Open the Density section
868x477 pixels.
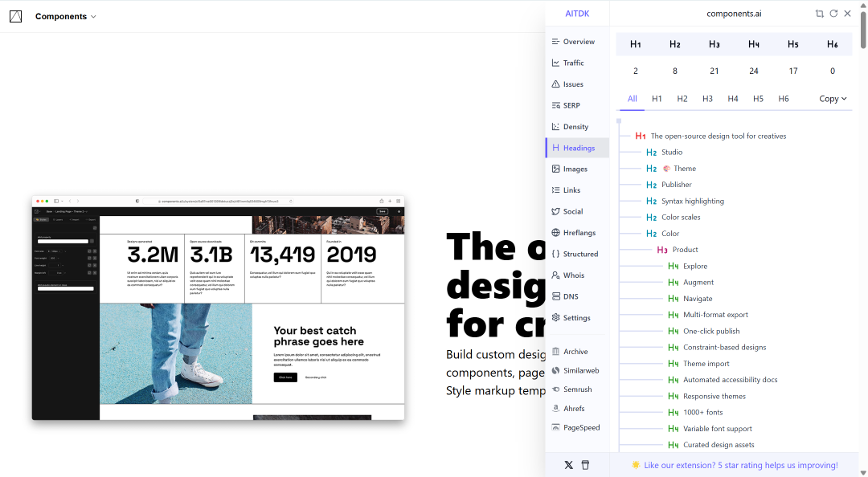click(x=577, y=127)
